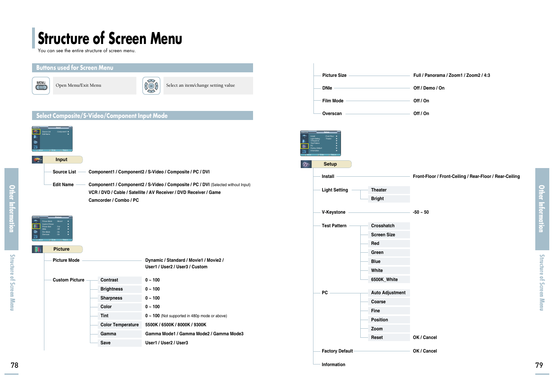Click the Light Setting entry
Image resolution: width=555 pixels, height=392 pixels.
pos(335,190)
